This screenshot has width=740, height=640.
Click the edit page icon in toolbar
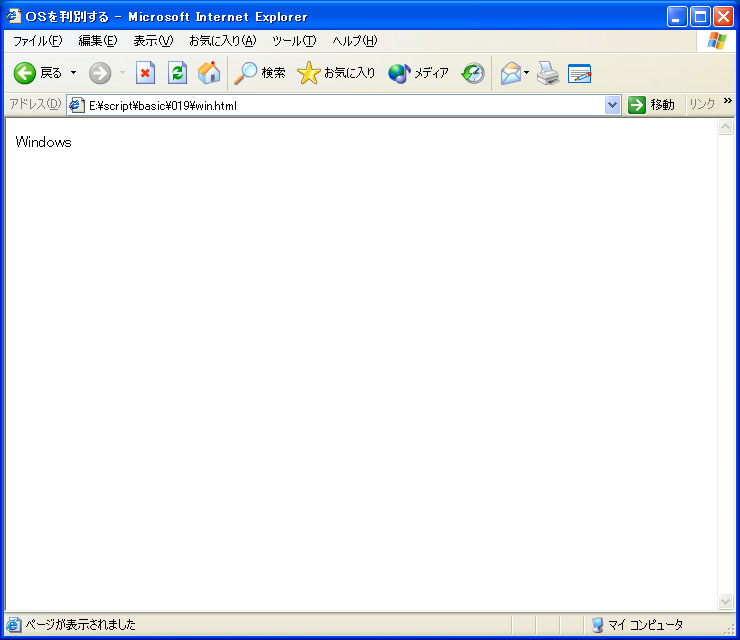pos(580,73)
